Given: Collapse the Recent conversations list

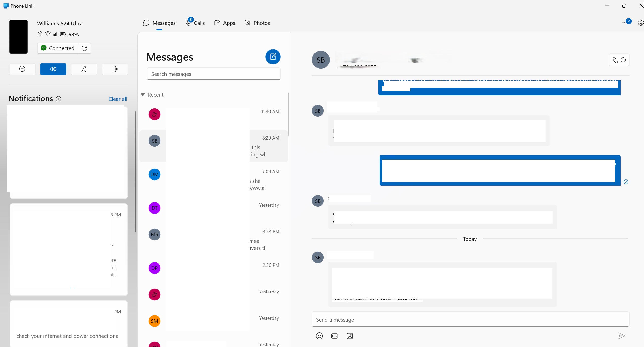Looking at the screenshot, I should 143,95.
